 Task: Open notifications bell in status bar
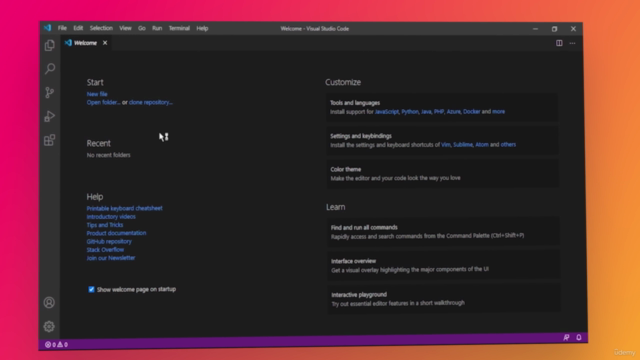click(x=579, y=337)
